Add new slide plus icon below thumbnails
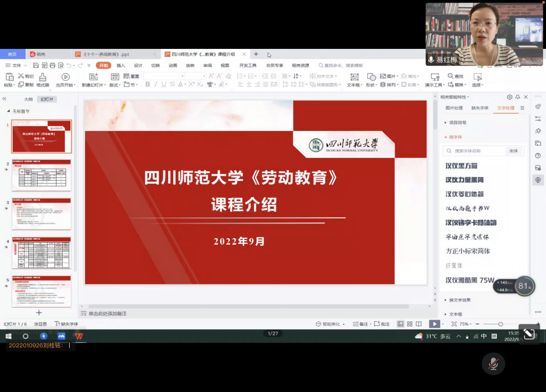Image resolution: width=546 pixels, height=392 pixels. [39, 313]
